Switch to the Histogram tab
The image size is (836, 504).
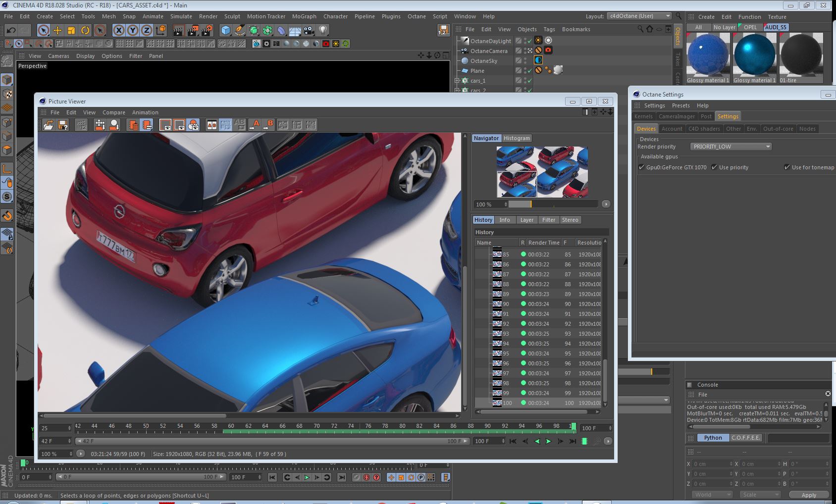click(517, 138)
